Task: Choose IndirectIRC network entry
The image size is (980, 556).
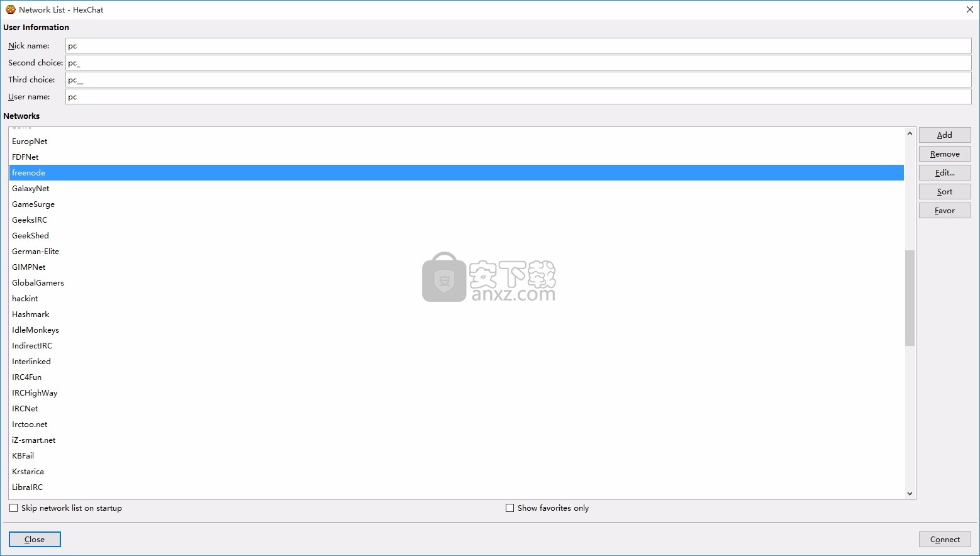Action: [457, 345]
